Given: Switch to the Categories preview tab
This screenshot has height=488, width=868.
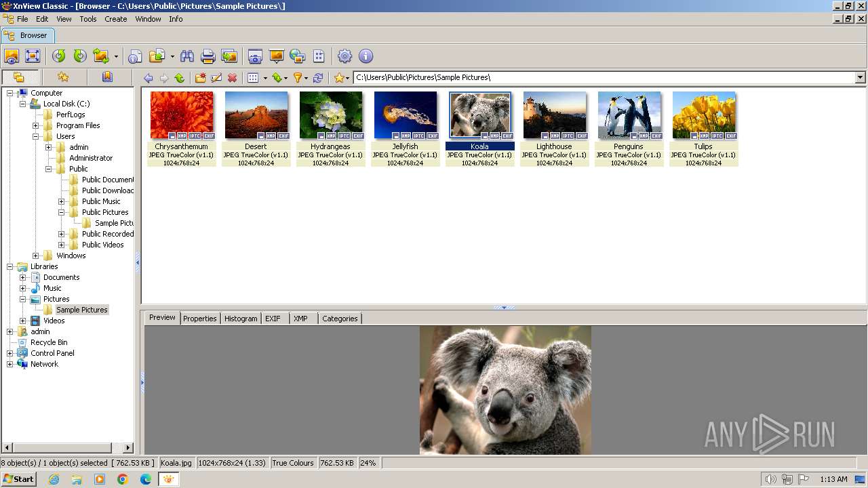Looking at the screenshot, I should [340, 319].
